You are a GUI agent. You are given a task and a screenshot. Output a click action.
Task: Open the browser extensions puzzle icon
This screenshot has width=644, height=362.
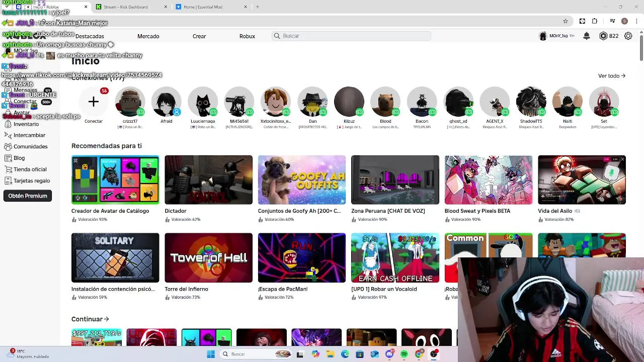[595, 21]
